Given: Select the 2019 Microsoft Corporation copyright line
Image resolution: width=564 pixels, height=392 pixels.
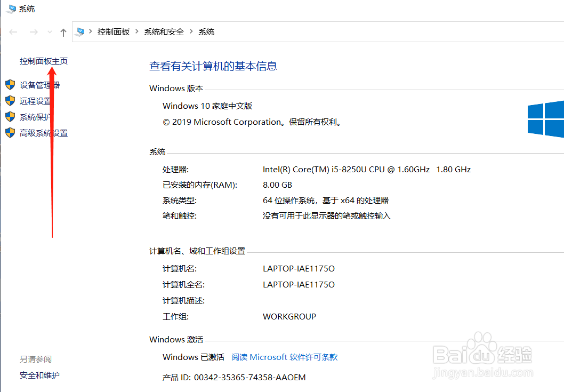Looking at the screenshot, I should [252, 122].
